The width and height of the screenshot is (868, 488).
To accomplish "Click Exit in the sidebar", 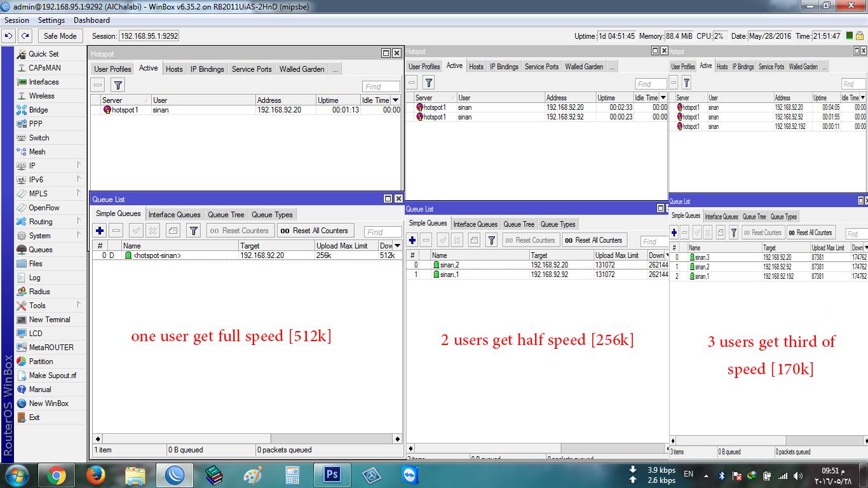I will (x=34, y=417).
